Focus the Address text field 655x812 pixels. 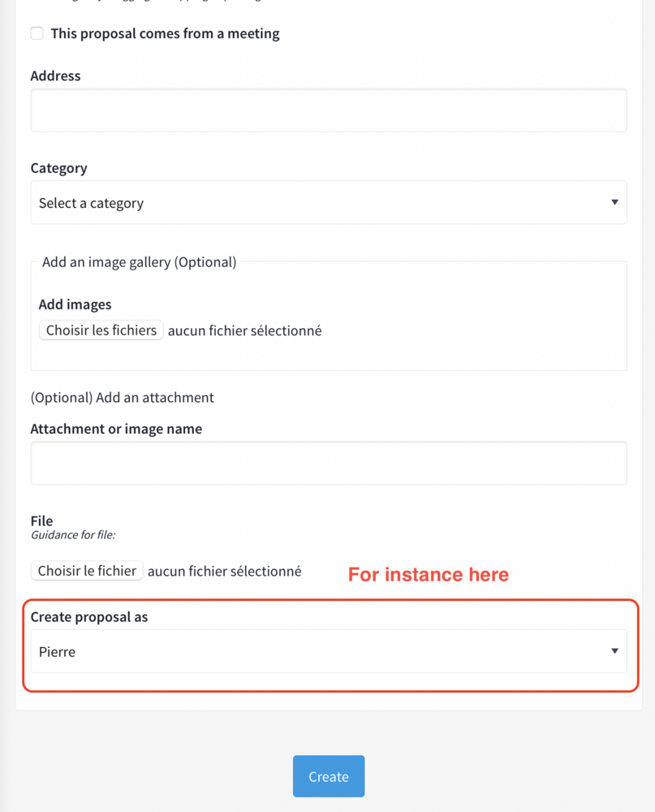point(328,110)
